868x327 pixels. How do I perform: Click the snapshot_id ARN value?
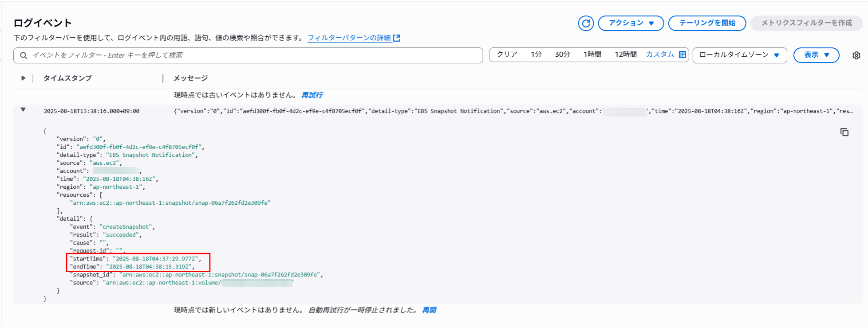point(219,275)
